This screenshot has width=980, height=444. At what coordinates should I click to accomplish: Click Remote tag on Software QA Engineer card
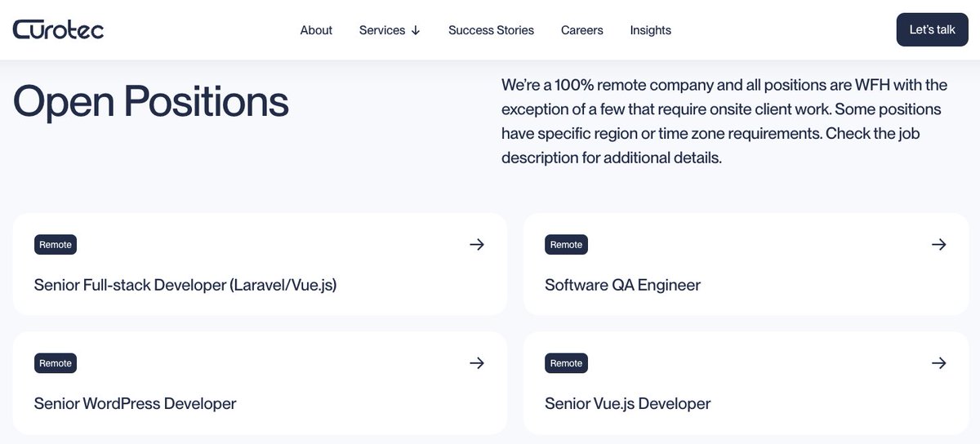coord(566,245)
